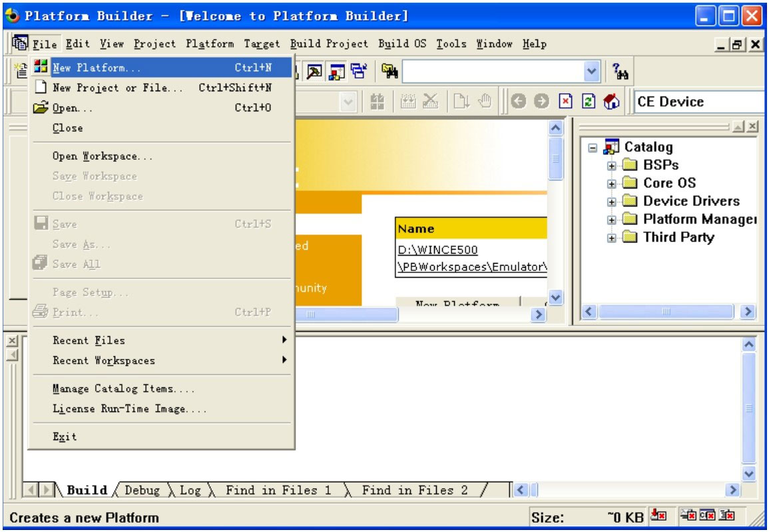Select Manage Catalog Items... menu entry
The height and width of the screenshot is (532, 769).
(x=124, y=389)
